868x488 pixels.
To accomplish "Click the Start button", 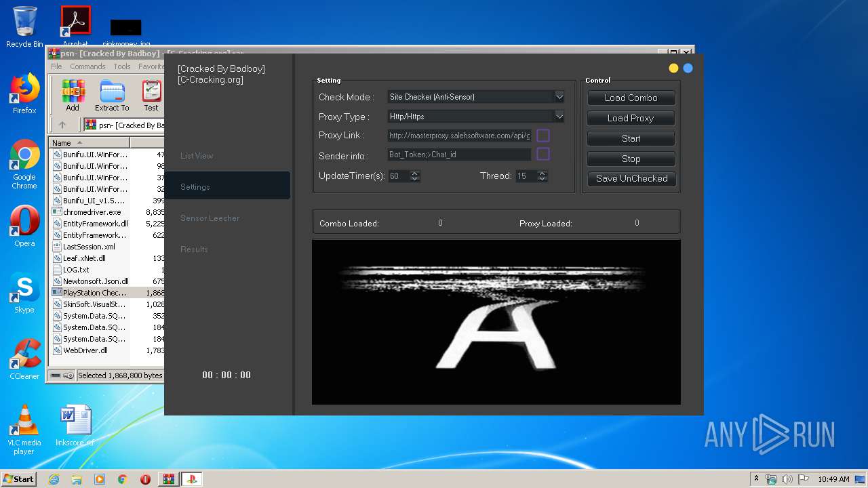I will (18, 479).
